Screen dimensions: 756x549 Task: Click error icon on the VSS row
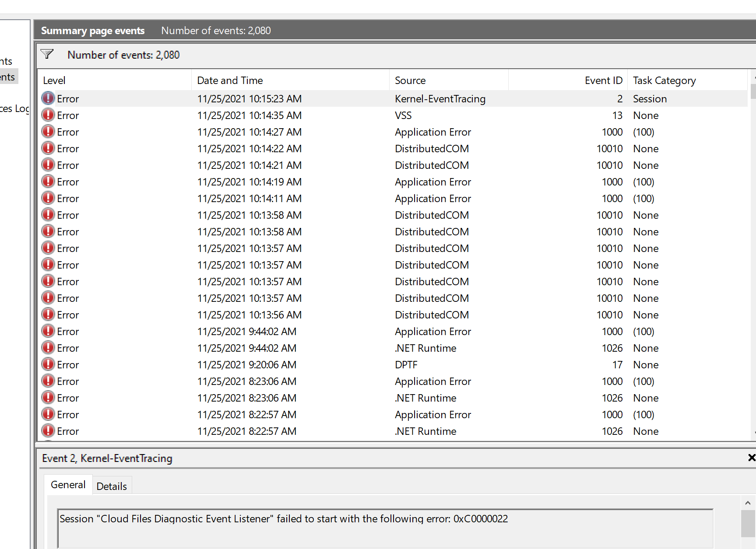pyautogui.click(x=48, y=115)
